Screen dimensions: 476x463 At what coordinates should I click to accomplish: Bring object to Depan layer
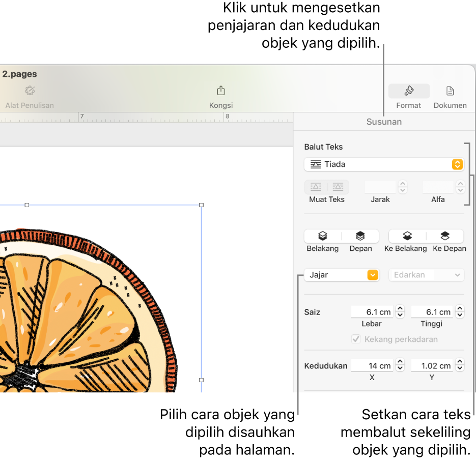[x=360, y=236]
